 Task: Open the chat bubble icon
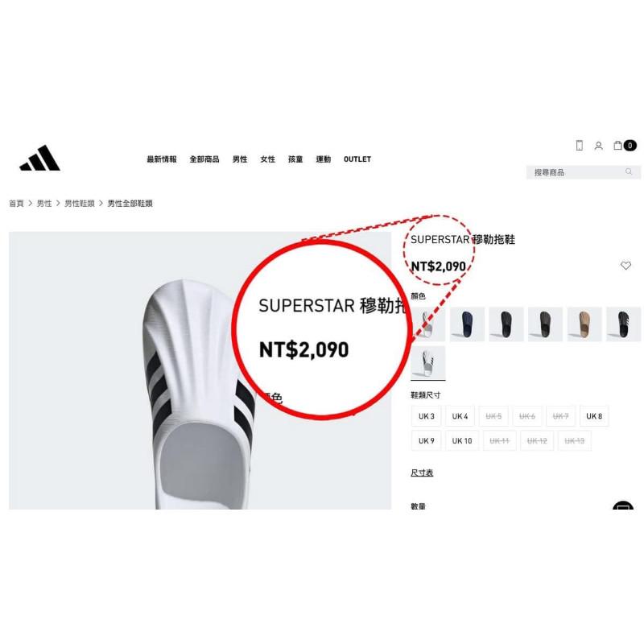pos(622,506)
